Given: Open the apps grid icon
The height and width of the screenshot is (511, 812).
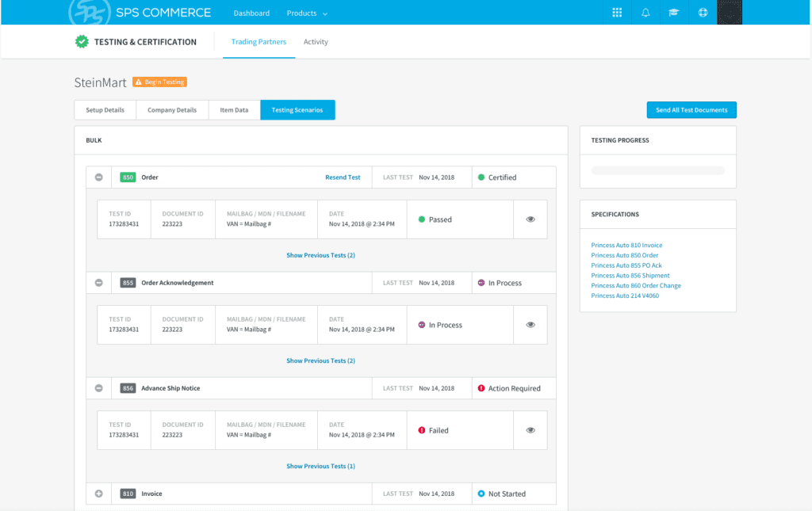Looking at the screenshot, I should click(617, 13).
